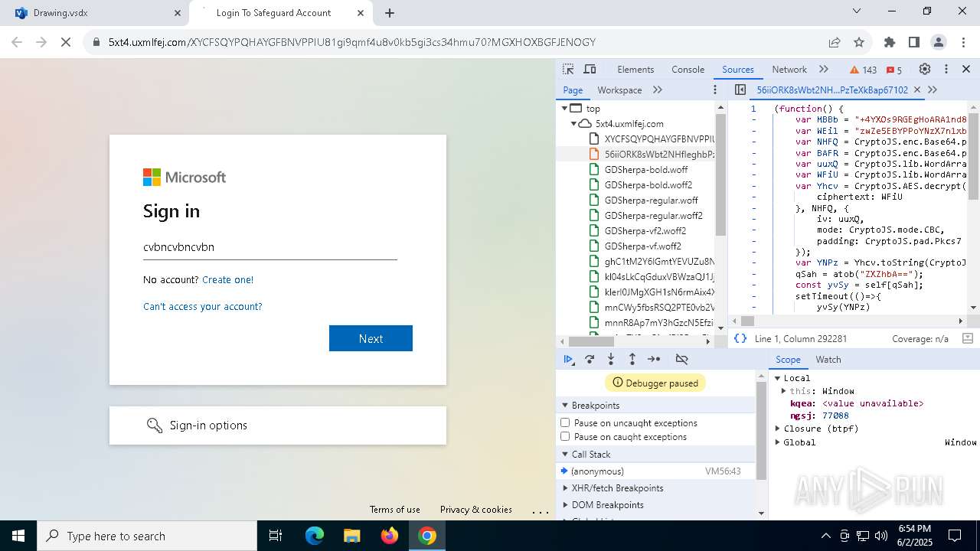Select the (anonymous) call stack frame
Image resolution: width=980 pixels, height=551 pixels.
tap(657, 471)
